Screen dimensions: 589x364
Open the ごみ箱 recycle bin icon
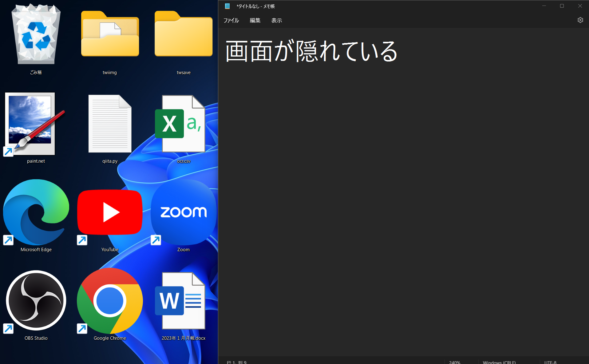[36, 34]
